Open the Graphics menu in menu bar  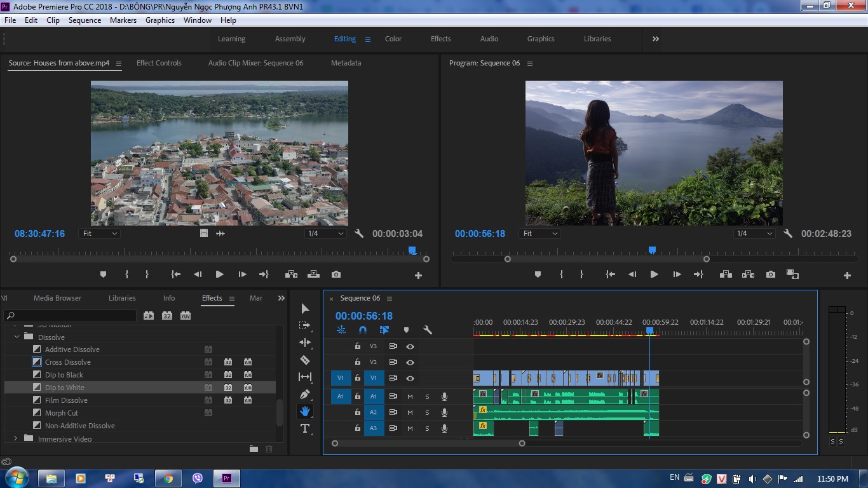[x=160, y=20]
